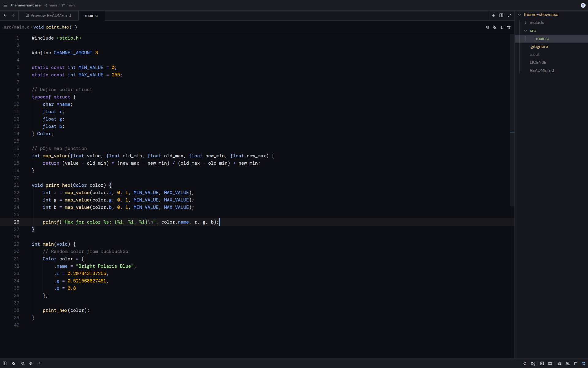Open a.out in project panel
The image size is (588, 368).
[x=551, y=54]
